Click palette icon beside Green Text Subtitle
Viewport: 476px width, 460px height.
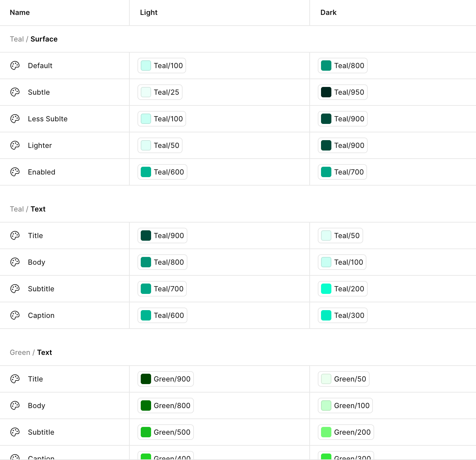pos(15,432)
